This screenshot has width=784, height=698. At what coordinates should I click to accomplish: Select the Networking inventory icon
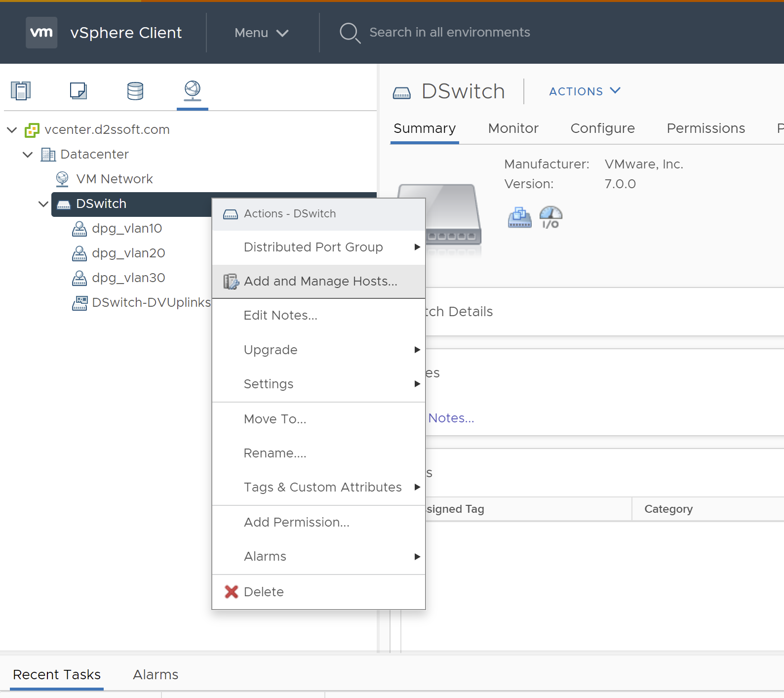[x=192, y=90]
